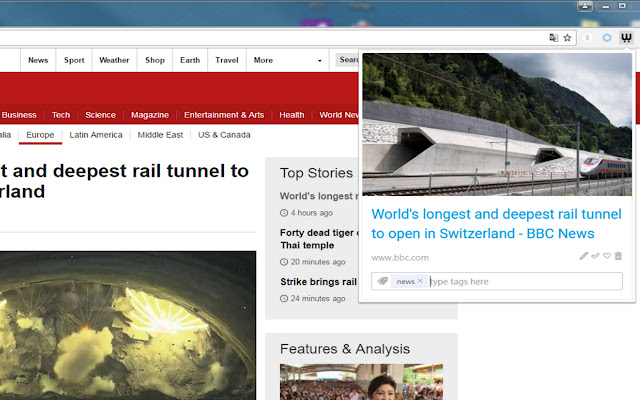Open the Yandex extension icon
Viewport: 640px width, 400px height.
587,38
